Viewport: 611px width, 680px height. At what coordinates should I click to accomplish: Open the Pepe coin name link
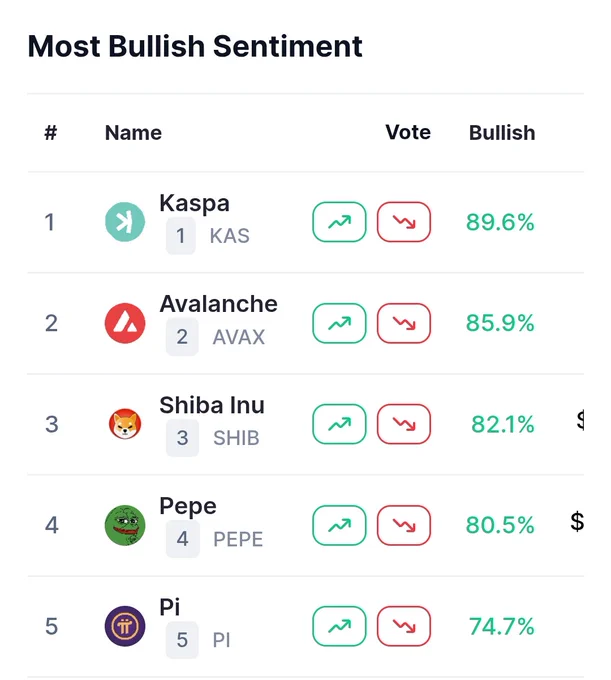pyautogui.click(x=188, y=507)
